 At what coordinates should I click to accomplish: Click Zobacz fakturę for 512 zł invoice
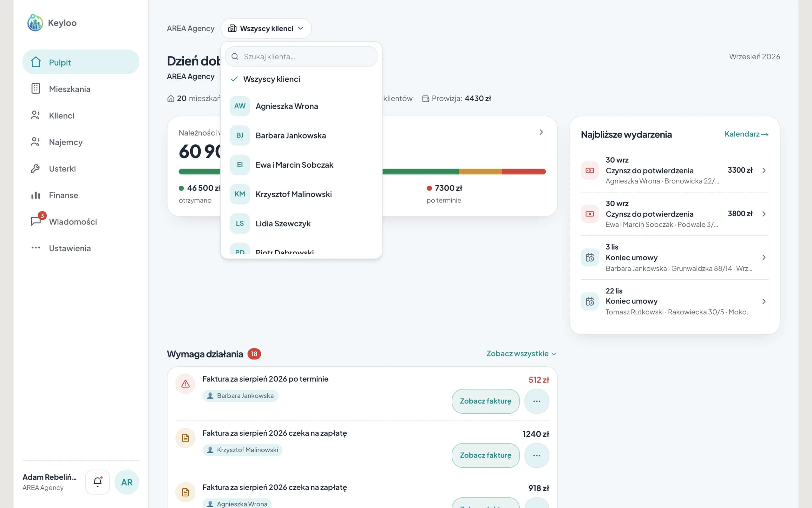point(485,401)
